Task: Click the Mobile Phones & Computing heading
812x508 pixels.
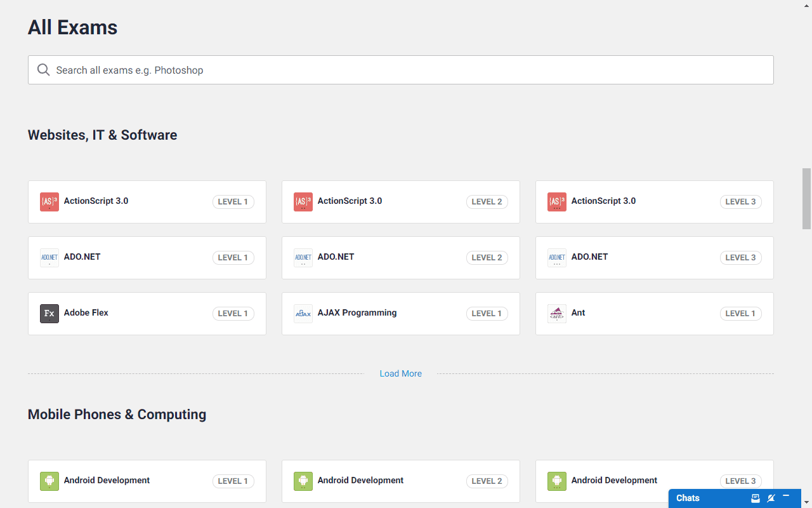Action: click(x=117, y=414)
